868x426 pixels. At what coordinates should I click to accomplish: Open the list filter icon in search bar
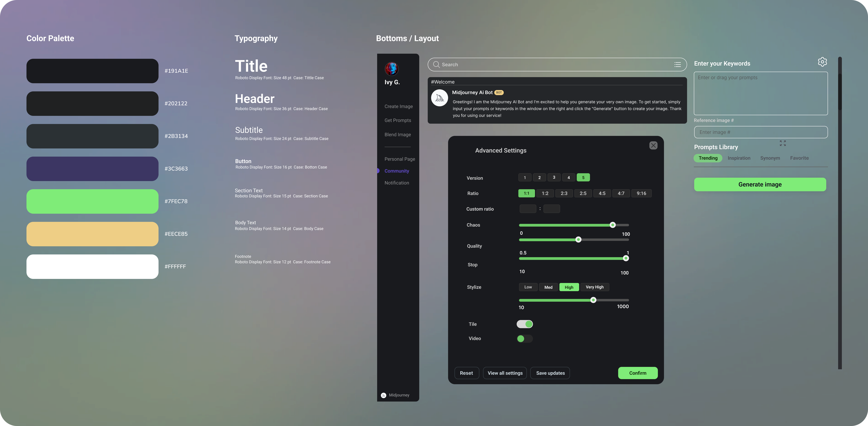tap(677, 64)
